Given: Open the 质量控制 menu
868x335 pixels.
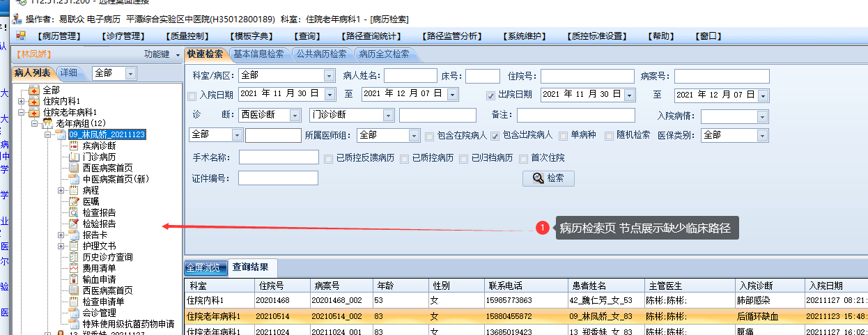Looking at the screenshot, I should [187, 36].
